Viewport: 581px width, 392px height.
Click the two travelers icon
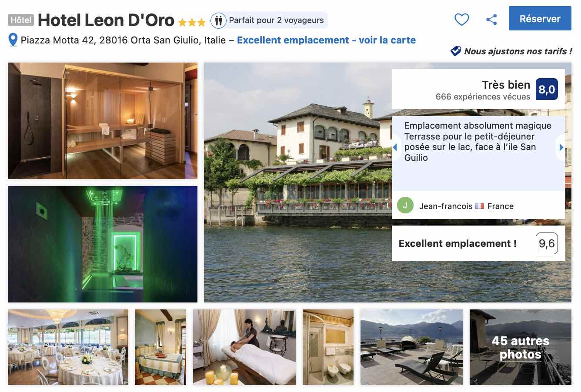[x=218, y=20]
